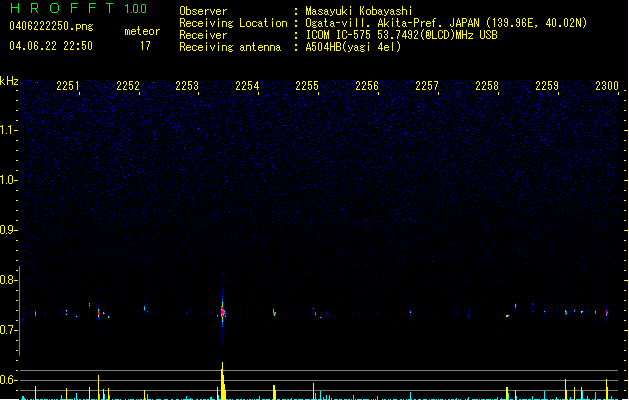The width and height of the screenshot is (629, 400).
Task: Select the 1.0 kHz frequency label
Action: click(x=9, y=181)
